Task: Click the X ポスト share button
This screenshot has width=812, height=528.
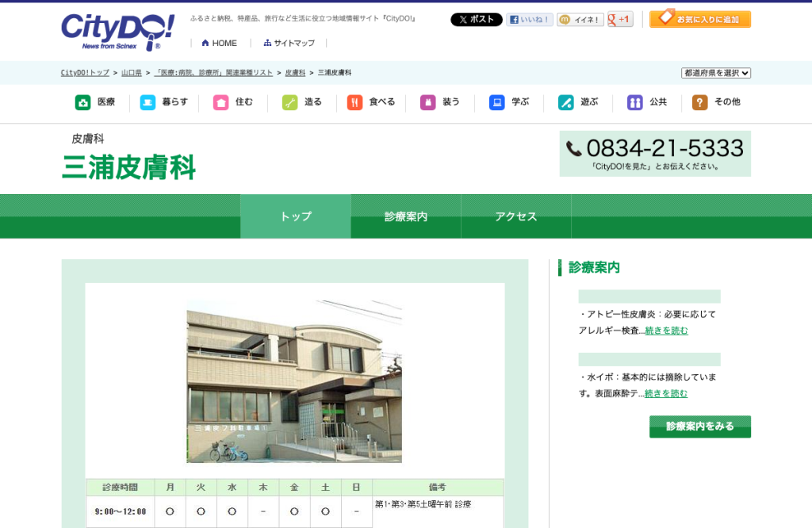Action: 476,20
